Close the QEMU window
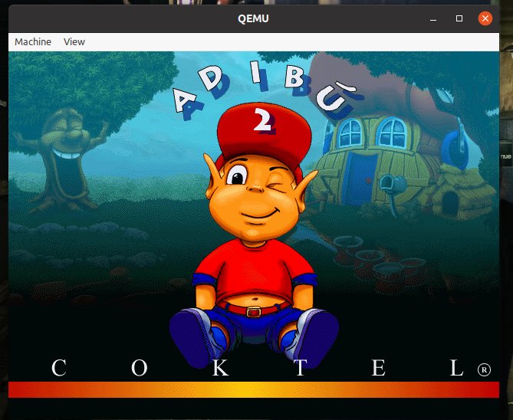Image resolution: width=513 pixels, height=420 pixels. pos(485,18)
